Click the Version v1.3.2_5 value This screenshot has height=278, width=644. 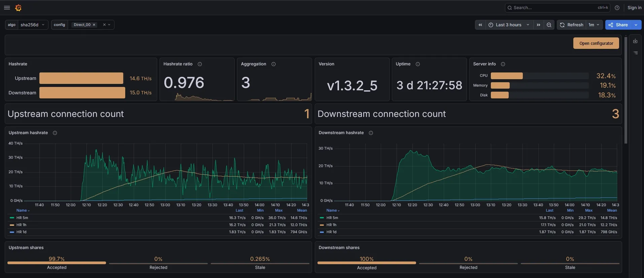352,85
